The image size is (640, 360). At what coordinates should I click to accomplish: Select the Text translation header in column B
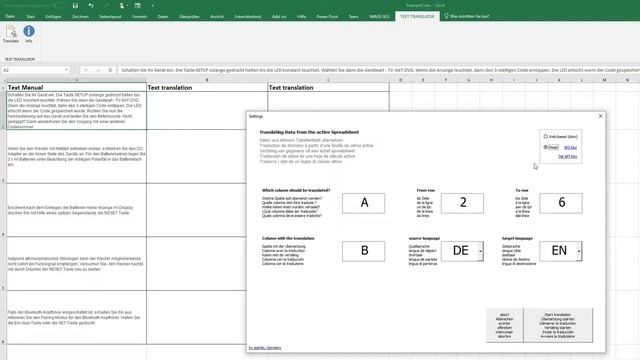tap(207, 87)
